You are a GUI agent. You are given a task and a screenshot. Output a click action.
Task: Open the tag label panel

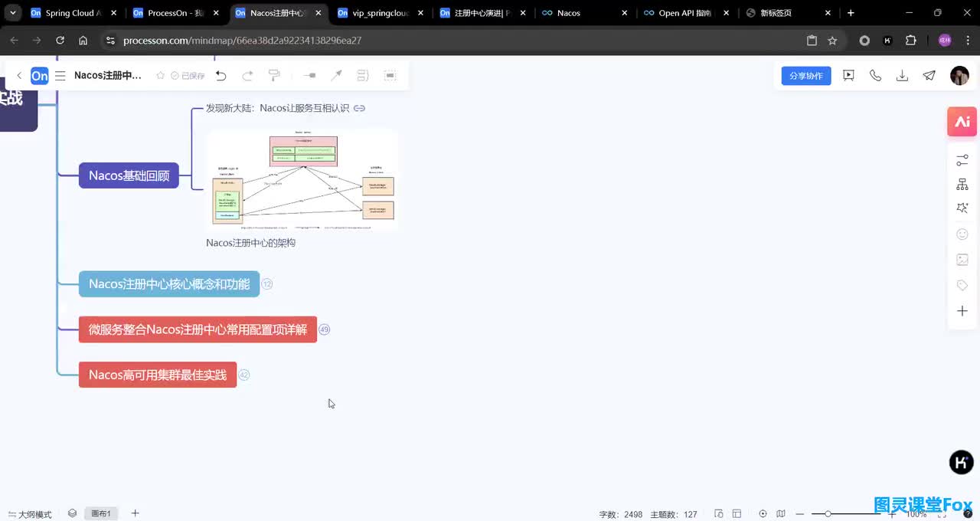tap(962, 285)
